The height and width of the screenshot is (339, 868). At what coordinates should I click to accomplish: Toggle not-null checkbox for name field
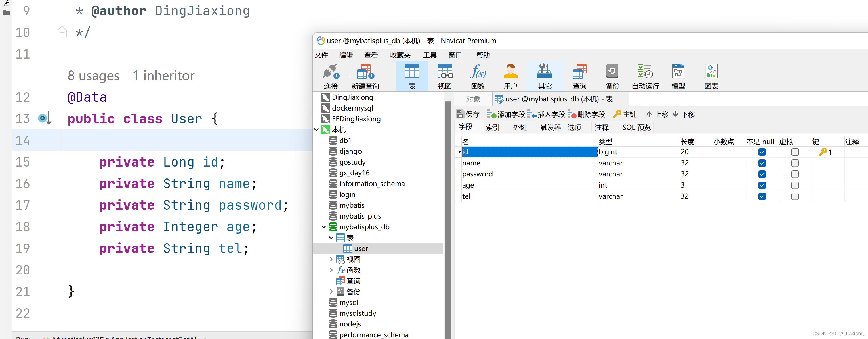coord(762,163)
